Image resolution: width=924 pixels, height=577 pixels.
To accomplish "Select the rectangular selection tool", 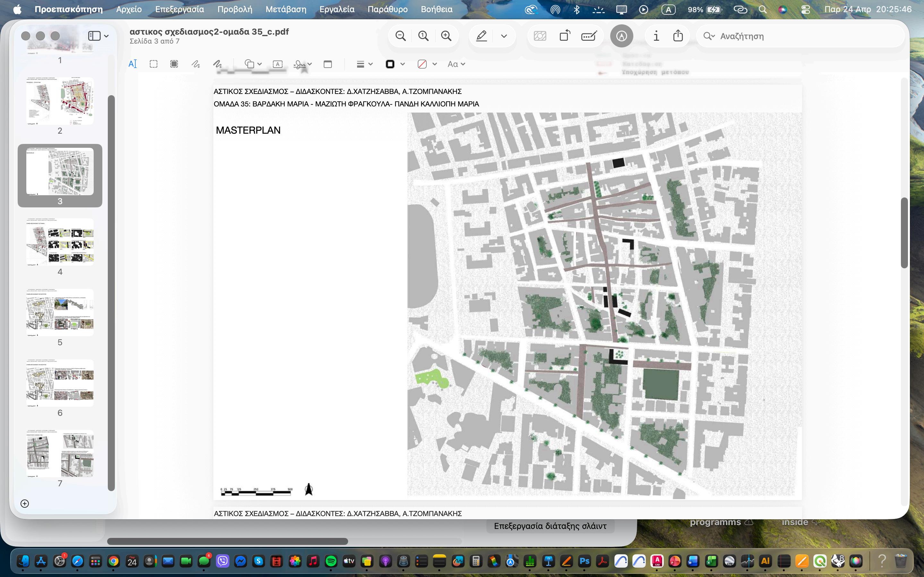I will click(153, 64).
